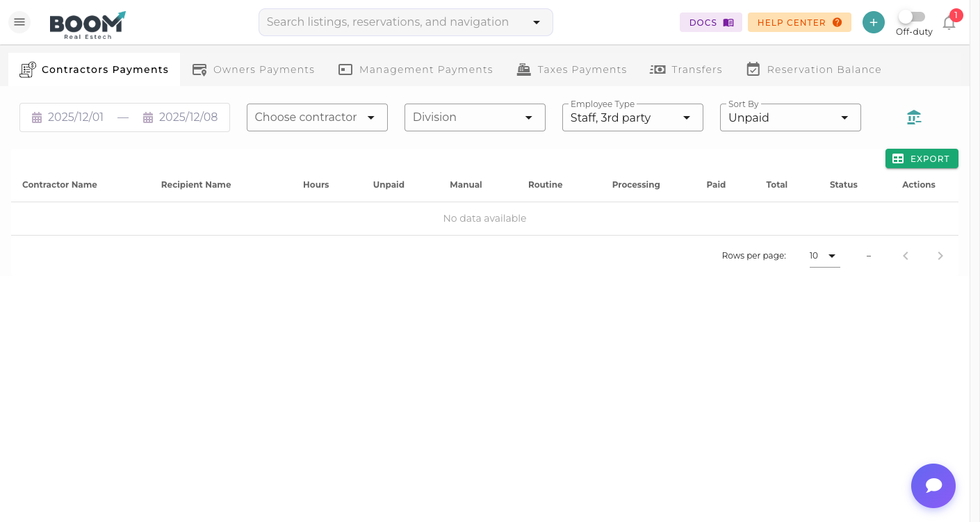Open the hamburger navigation menu

tap(19, 22)
